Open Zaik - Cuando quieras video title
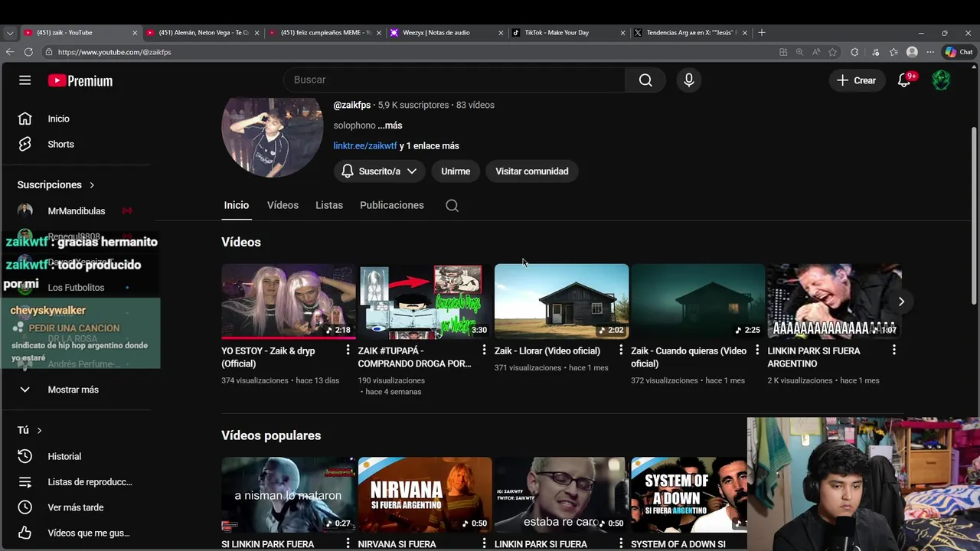Viewport: 980px width, 551px height. pos(688,357)
